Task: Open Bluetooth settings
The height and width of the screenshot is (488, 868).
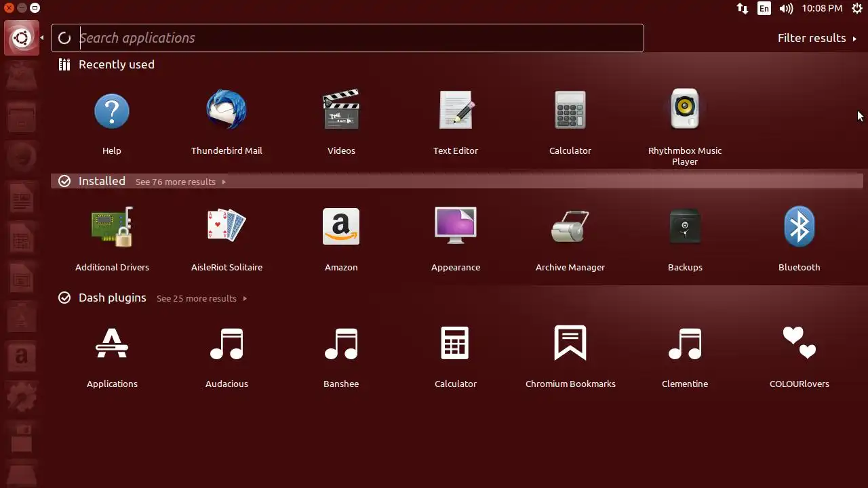Action: (800, 226)
